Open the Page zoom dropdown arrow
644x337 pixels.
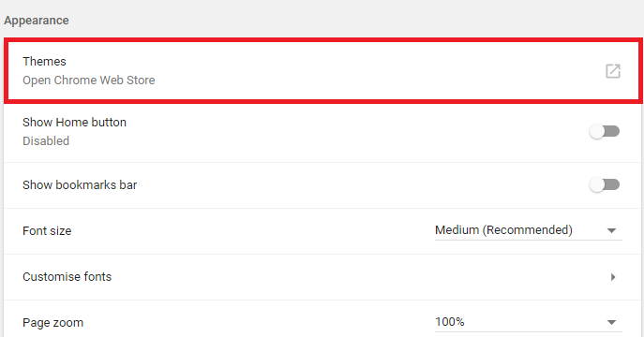[611, 323]
